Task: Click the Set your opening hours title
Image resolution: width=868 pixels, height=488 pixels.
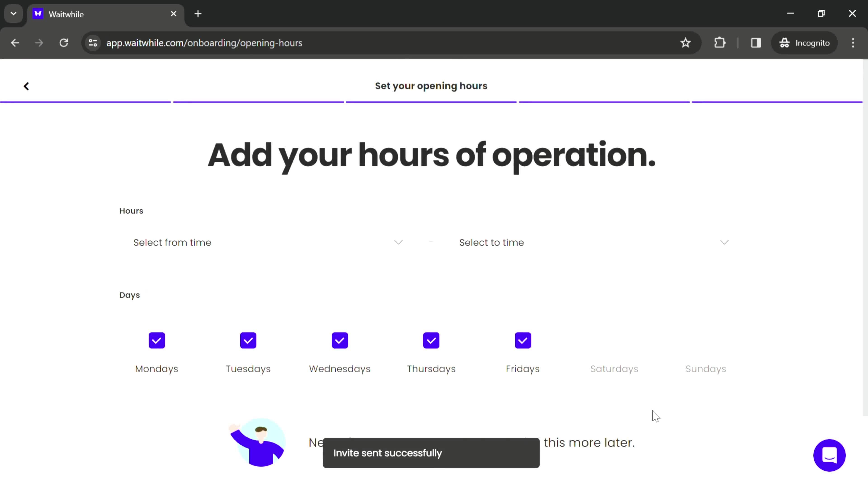Action: (x=431, y=86)
